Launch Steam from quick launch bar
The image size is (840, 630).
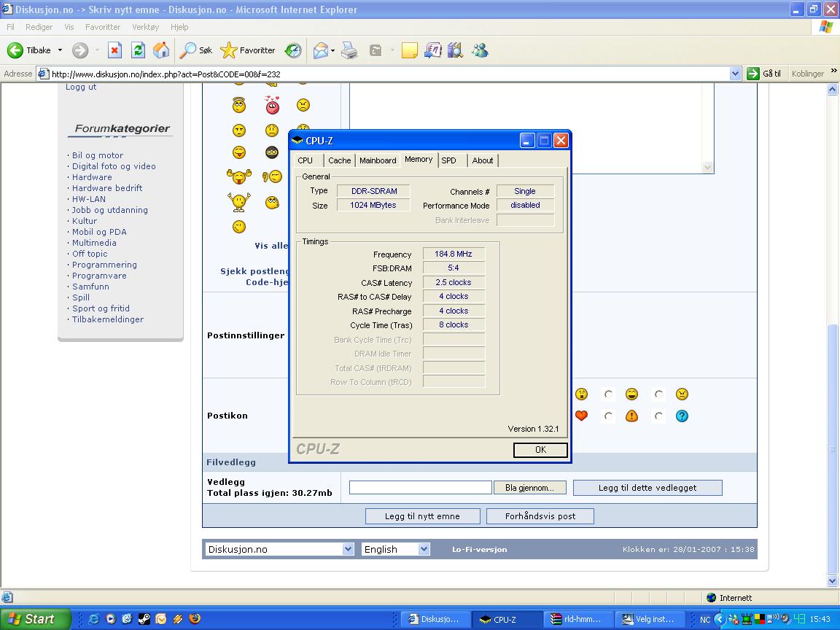pyautogui.click(x=144, y=619)
